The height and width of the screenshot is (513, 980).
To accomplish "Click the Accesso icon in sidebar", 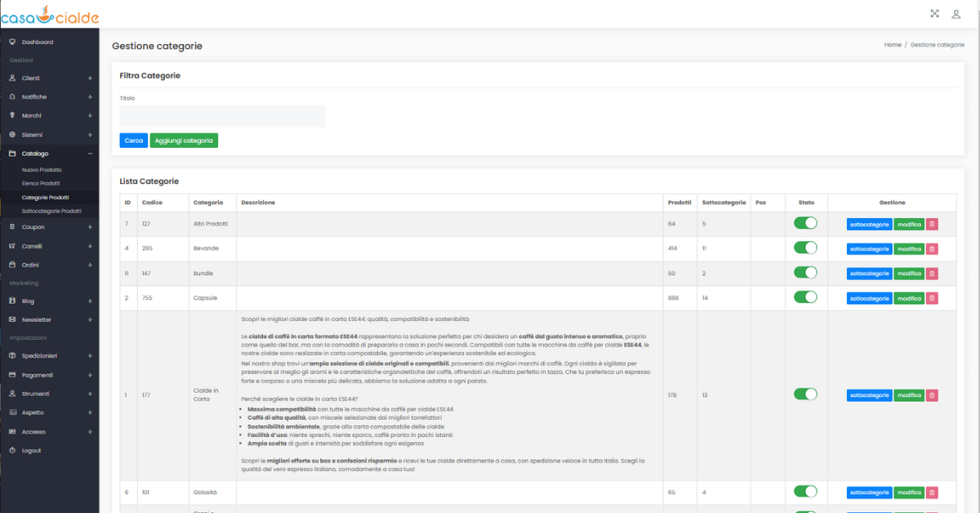I will (12, 431).
